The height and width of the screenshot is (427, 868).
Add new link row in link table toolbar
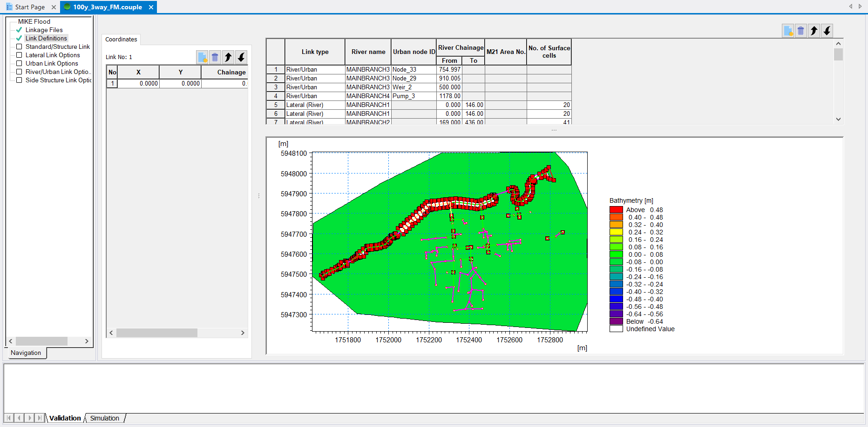788,31
